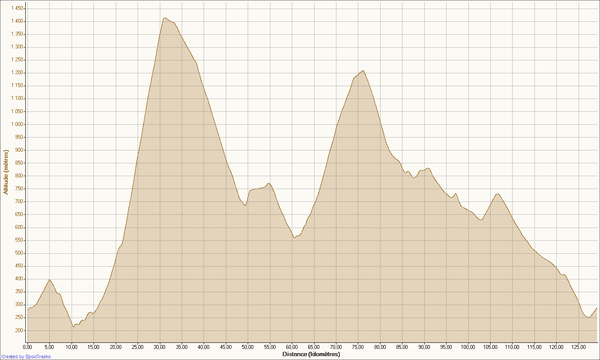Image resolution: width=600 pixels, height=360 pixels.
Task: Click the '750' altitude tick label
Action: pyautogui.click(x=20, y=189)
